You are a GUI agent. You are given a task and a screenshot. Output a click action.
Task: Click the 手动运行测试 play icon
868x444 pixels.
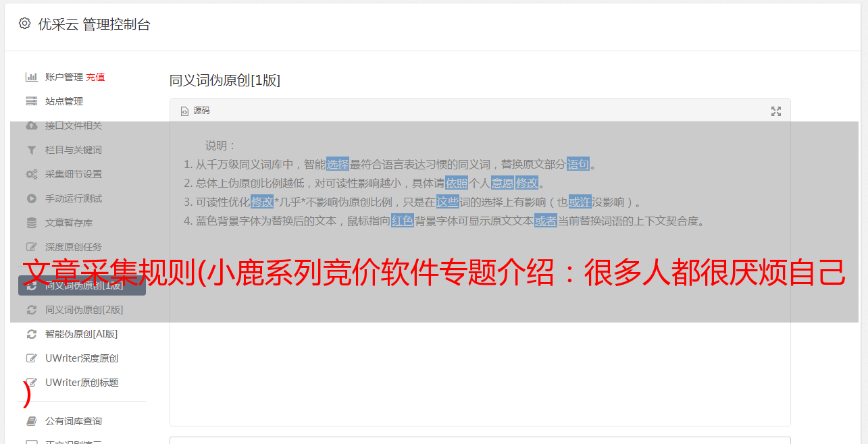[31, 198]
